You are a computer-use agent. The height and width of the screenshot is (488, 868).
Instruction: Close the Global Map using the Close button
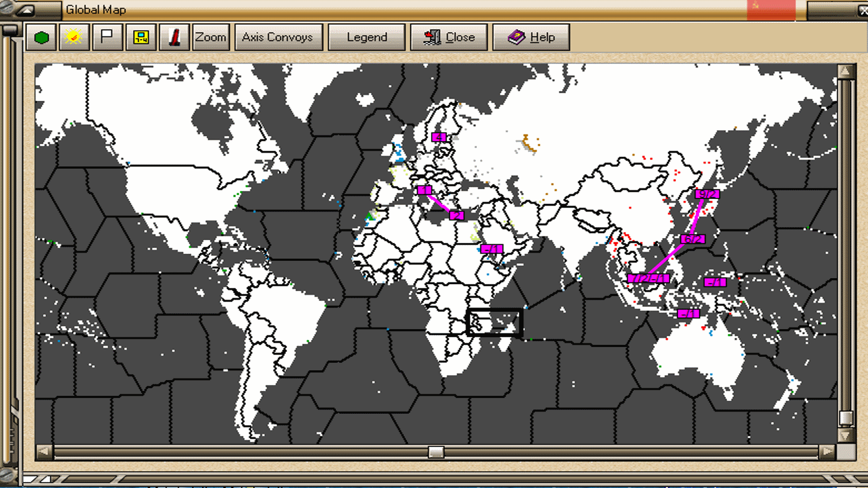[x=449, y=37]
